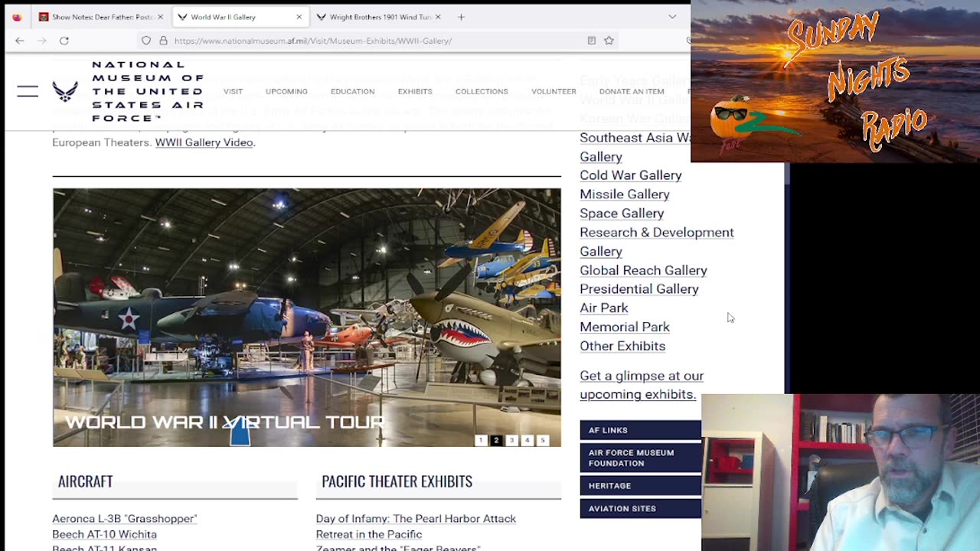Image resolution: width=980 pixels, height=551 pixels.
Task: Open the upcoming exhibits glimpse link
Action: [x=642, y=385]
